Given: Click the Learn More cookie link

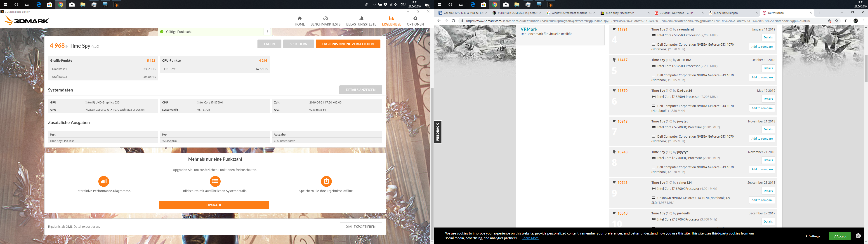Looking at the screenshot, I should tap(530, 238).
